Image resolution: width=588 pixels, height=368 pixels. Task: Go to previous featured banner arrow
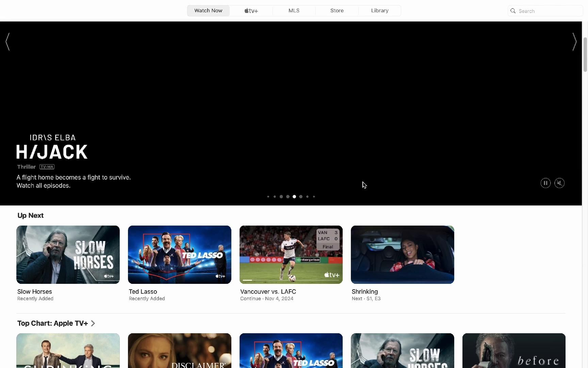pyautogui.click(x=7, y=42)
